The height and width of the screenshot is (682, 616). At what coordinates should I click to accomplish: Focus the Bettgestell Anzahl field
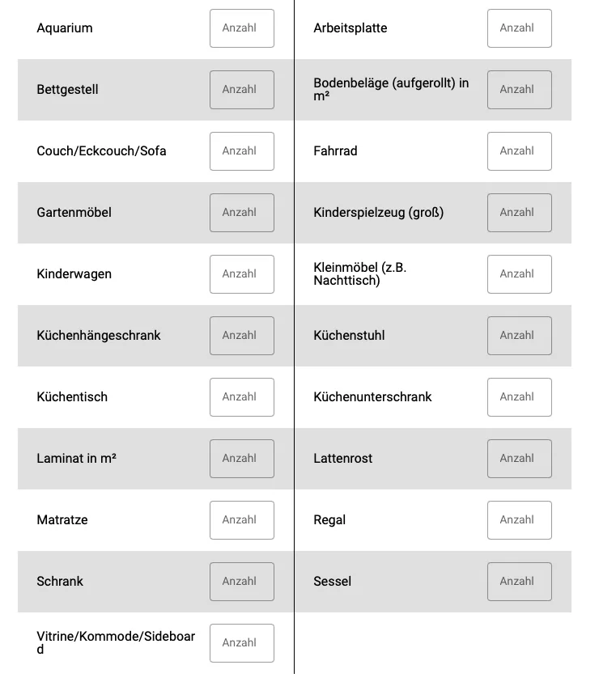(x=241, y=90)
